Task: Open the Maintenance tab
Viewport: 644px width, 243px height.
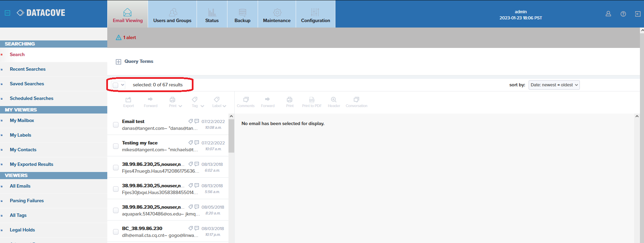Action: coord(277,14)
